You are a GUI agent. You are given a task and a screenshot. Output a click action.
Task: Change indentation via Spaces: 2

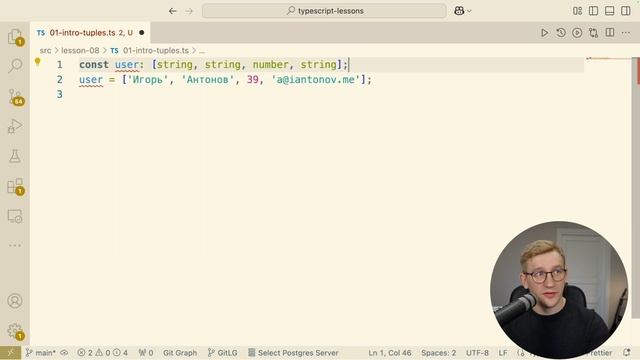point(438,353)
